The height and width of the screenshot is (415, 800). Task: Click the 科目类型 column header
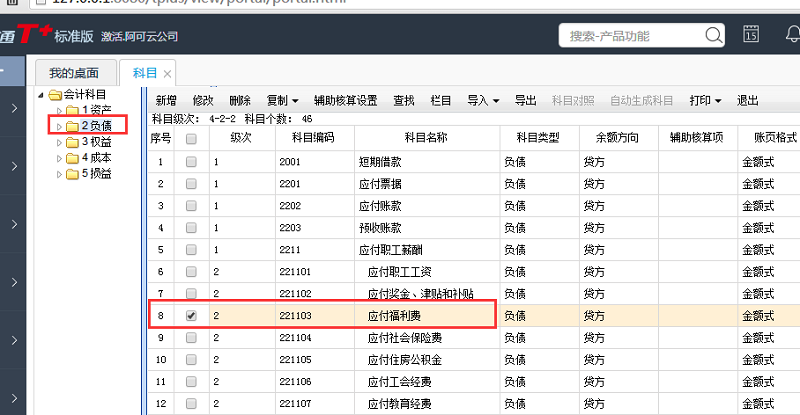point(538,138)
